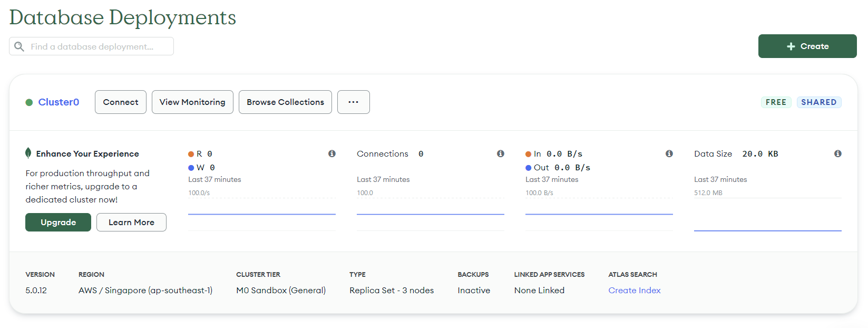Click the Enhance Your Experience heading
This screenshot has height=328, width=868.
pyautogui.click(x=87, y=154)
